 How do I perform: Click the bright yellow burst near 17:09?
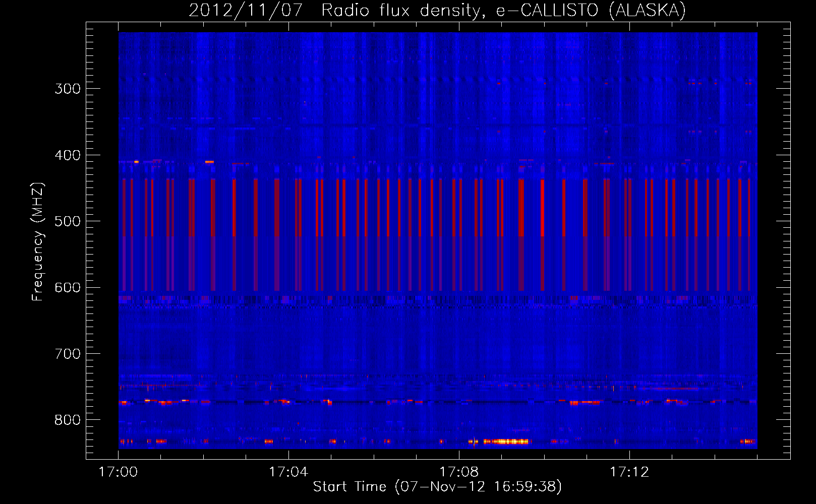click(x=506, y=442)
